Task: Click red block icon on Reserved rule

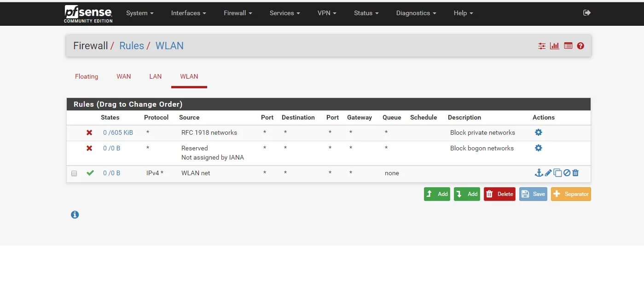Action: click(x=89, y=148)
